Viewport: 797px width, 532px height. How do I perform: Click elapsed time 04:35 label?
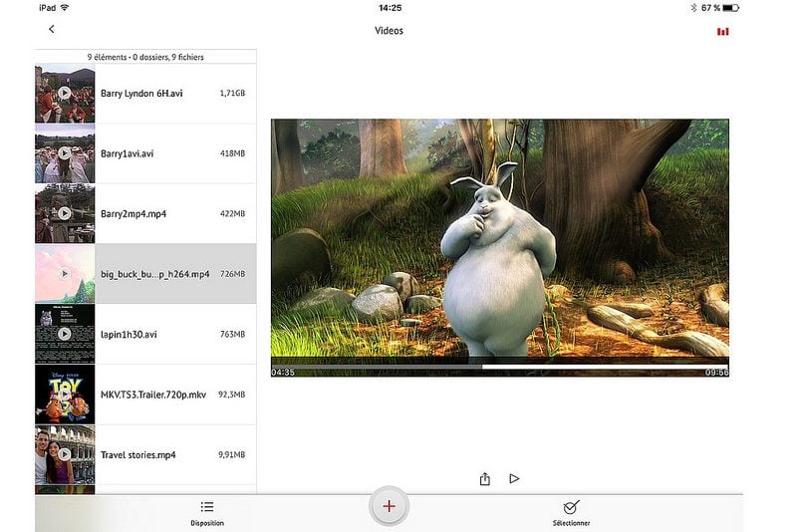pyautogui.click(x=283, y=373)
